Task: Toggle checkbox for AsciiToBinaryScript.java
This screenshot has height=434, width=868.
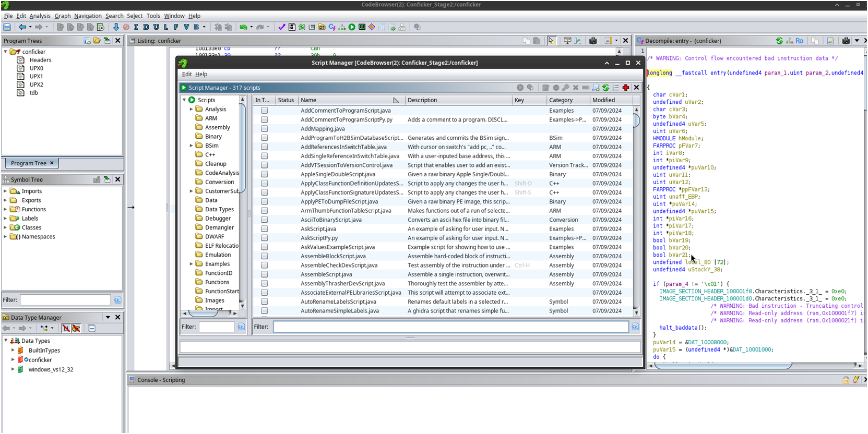Action: 265,220
